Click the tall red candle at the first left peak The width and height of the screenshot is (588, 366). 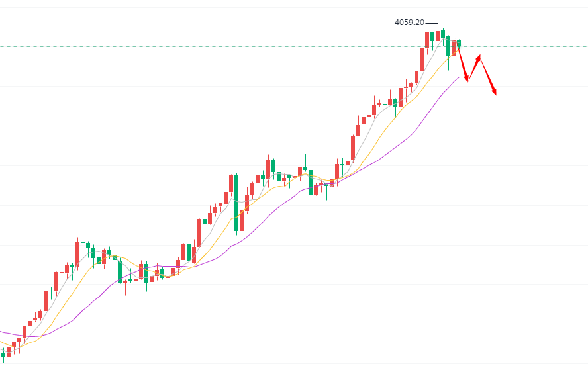(x=77, y=254)
